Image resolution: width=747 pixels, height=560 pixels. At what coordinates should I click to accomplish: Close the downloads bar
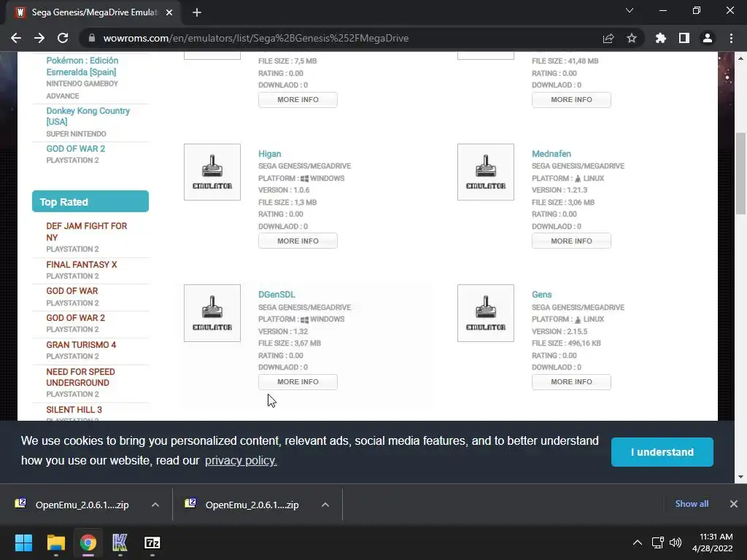coord(734,504)
